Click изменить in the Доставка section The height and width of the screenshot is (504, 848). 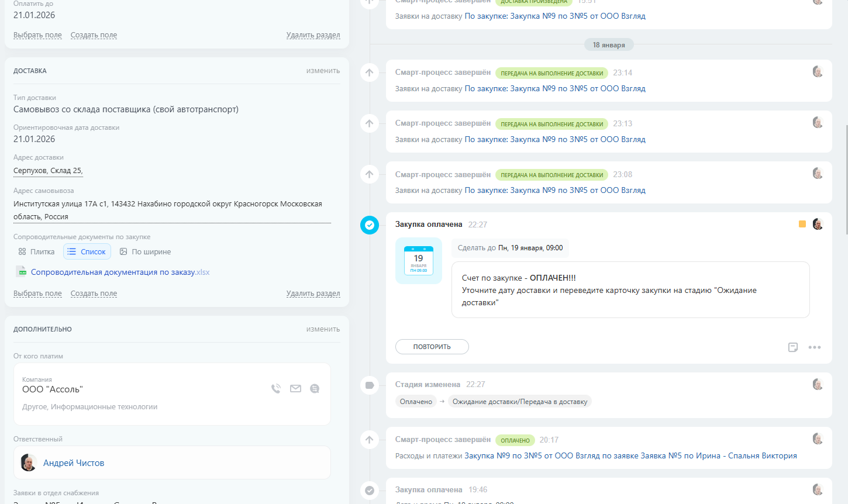pyautogui.click(x=323, y=71)
